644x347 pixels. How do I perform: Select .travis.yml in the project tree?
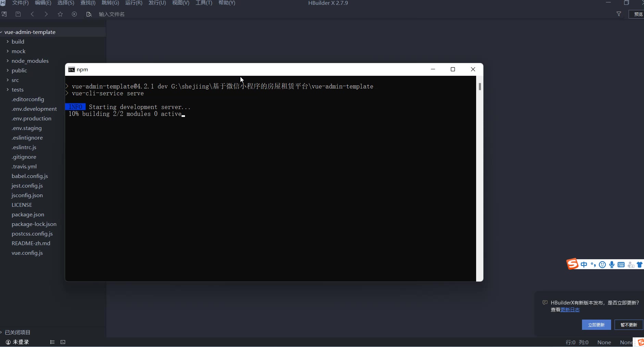(x=24, y=167)
